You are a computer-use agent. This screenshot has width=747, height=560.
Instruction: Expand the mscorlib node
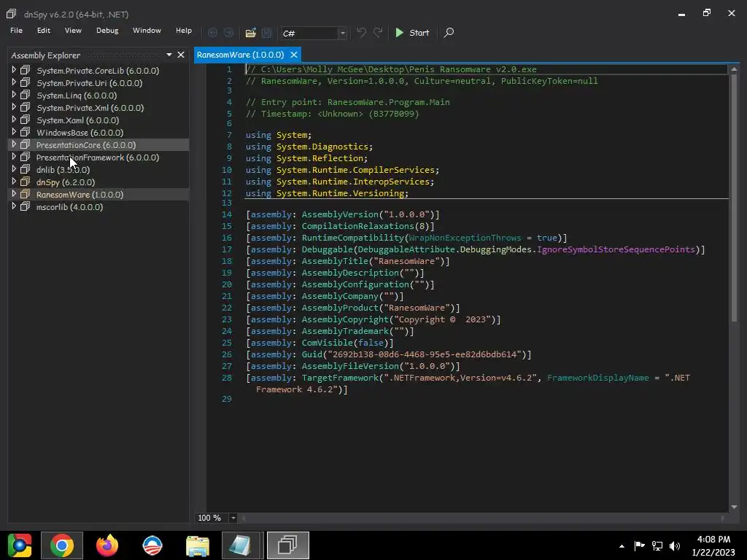[x=14, y=206]
